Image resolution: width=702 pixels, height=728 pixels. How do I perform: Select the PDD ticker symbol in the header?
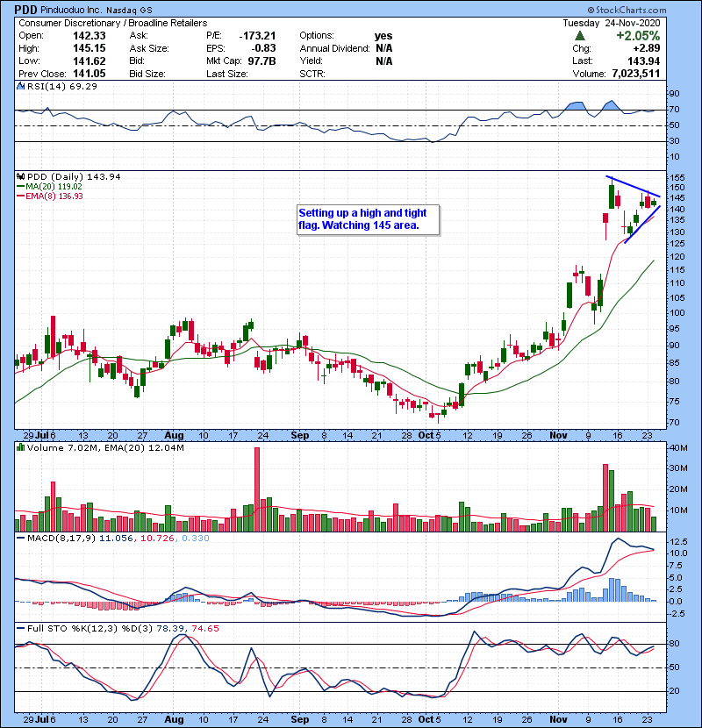pos(25,10)
